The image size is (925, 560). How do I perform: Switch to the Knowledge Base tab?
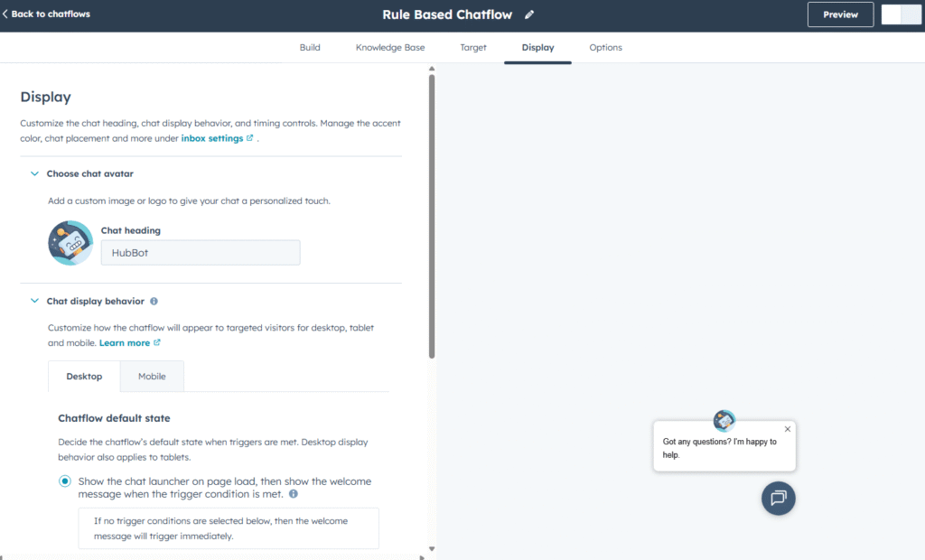click(x=389, y=47)
